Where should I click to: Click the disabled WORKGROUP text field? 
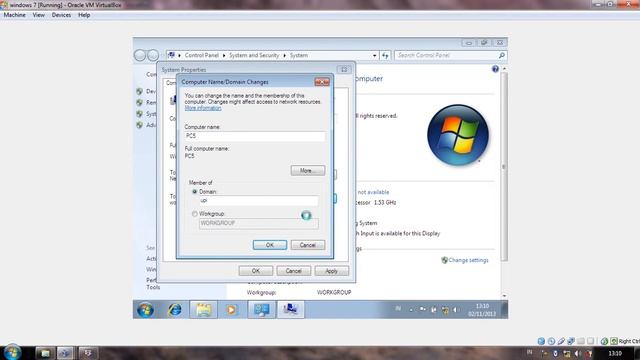pos(258,223)
